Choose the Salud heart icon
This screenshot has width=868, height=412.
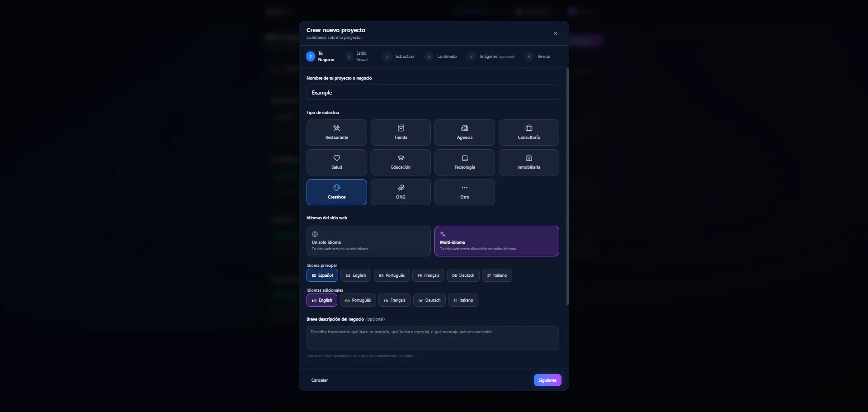336,158
